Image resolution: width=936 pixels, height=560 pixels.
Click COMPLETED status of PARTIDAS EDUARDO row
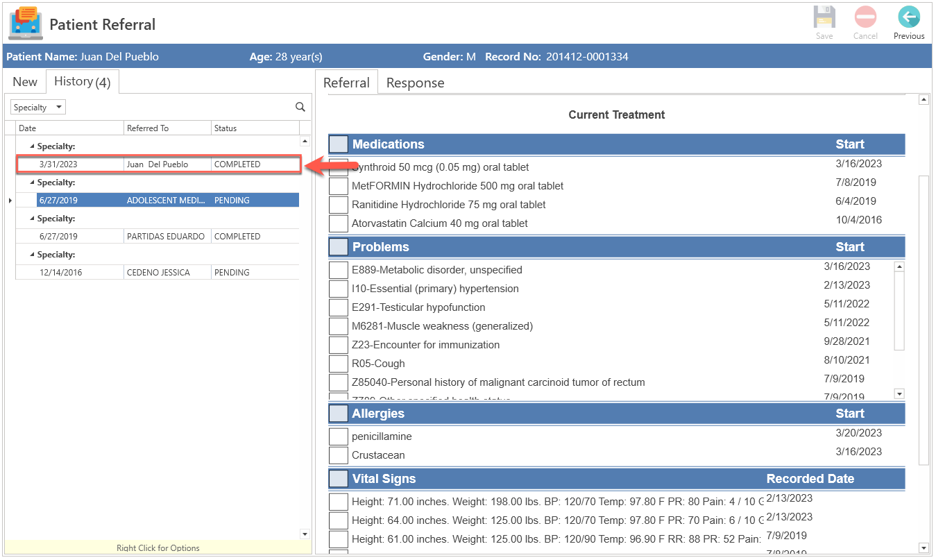[237, 237]
